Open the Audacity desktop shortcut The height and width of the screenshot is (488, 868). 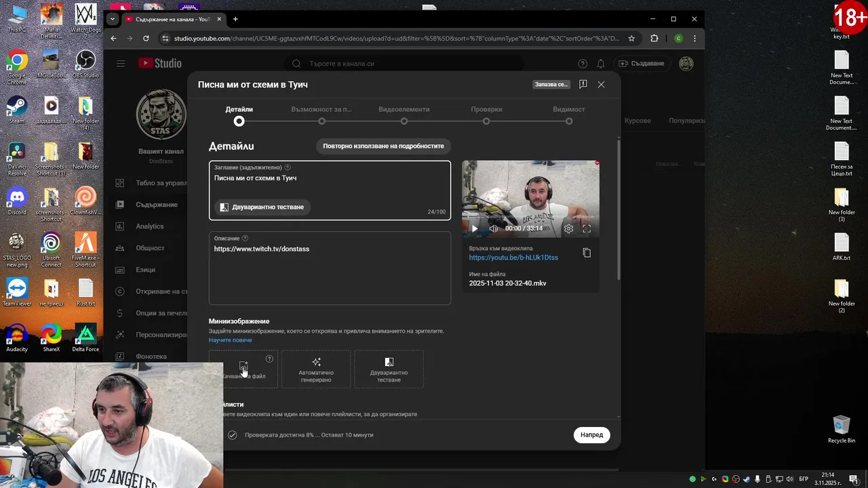pyautogui.click(x=17, y=338)
